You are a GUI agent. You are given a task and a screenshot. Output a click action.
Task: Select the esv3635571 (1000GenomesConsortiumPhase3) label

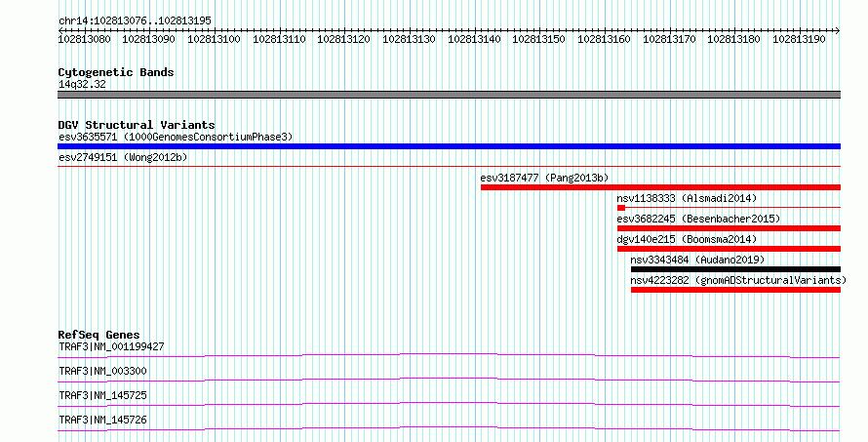(176, 137)
